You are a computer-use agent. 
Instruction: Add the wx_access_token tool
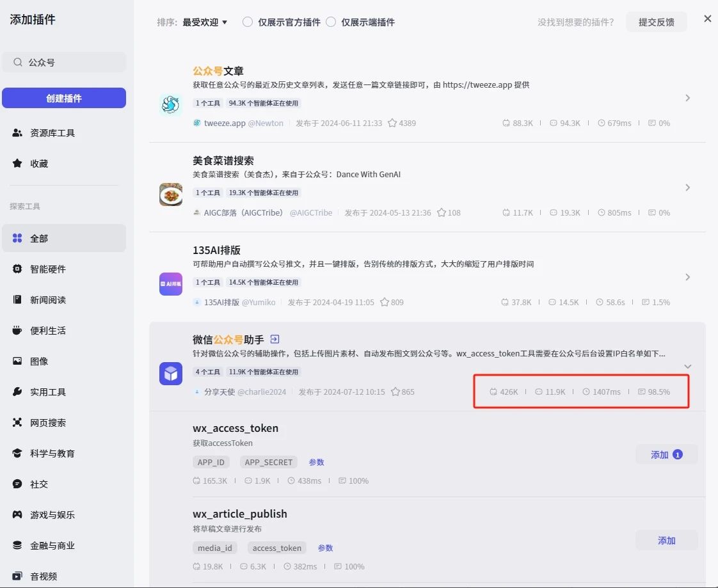[x=667, y=455]
